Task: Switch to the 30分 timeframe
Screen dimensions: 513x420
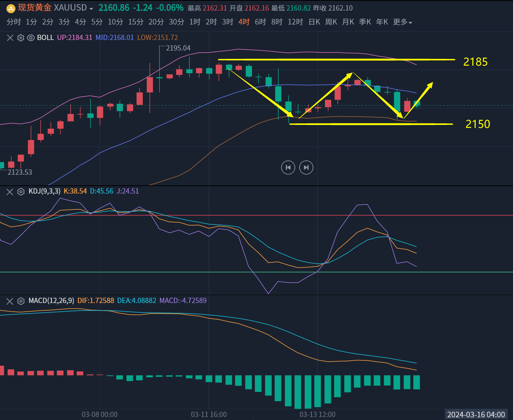Action: coord(177,22)
